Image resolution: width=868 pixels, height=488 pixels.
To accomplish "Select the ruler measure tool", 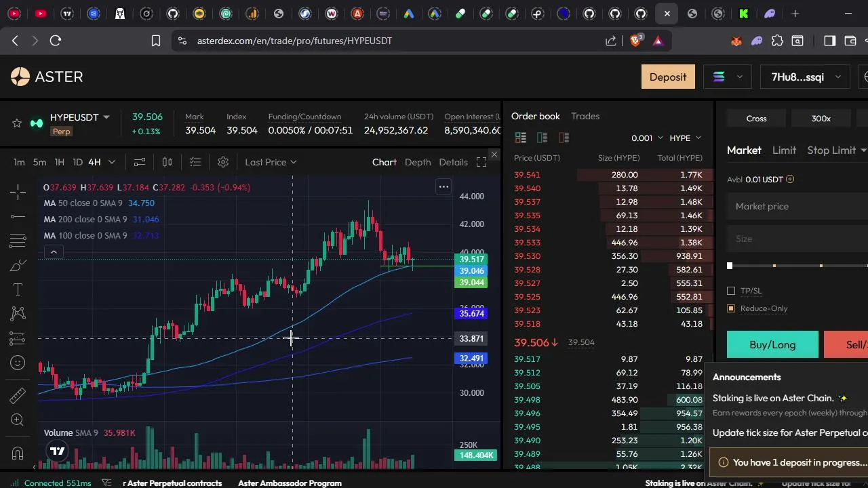I will pos(18,395).
